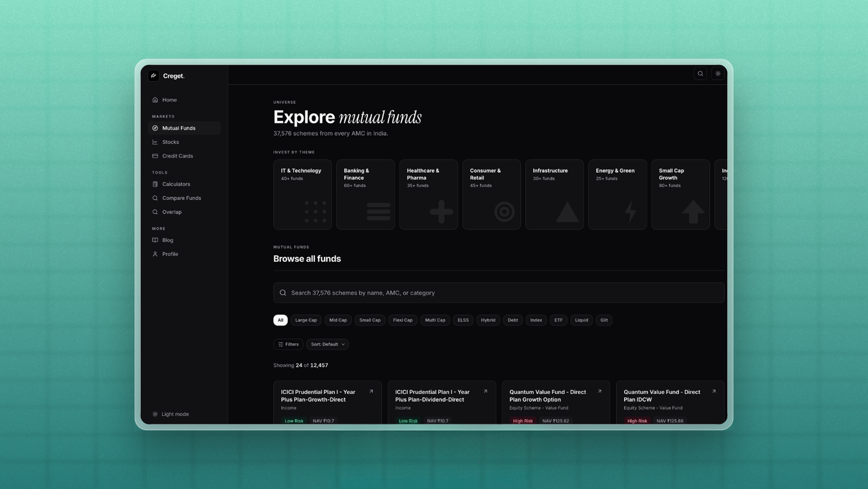Open the Filters panel
Image resolution: width=868 pixels, height=489 pixels.
coord(288,344)
